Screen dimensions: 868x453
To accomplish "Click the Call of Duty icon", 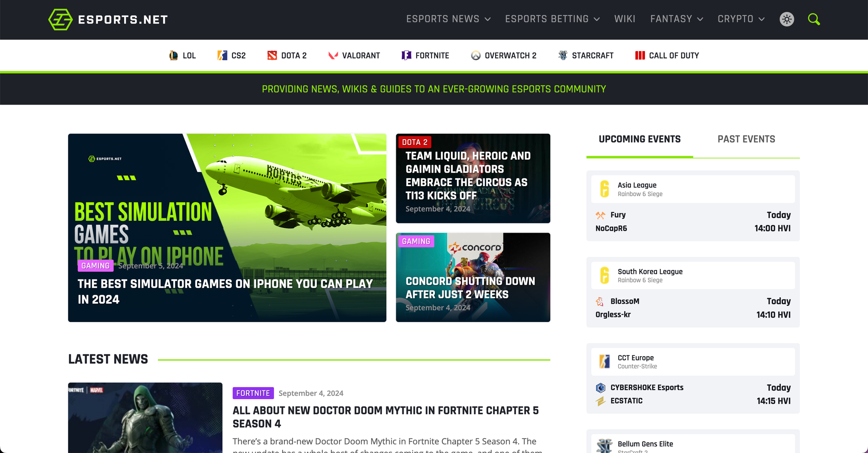I will [x=640, y=56].
